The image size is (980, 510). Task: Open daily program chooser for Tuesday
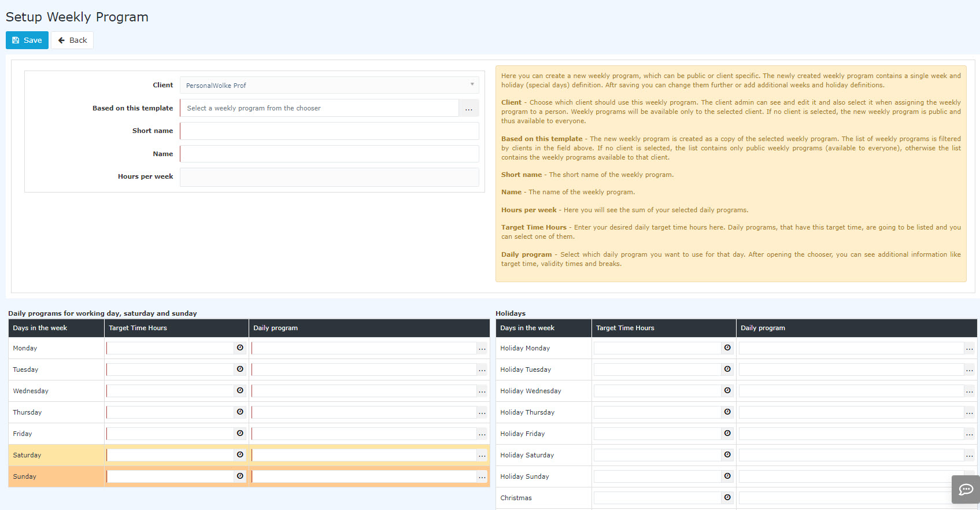tap(482, 369)
